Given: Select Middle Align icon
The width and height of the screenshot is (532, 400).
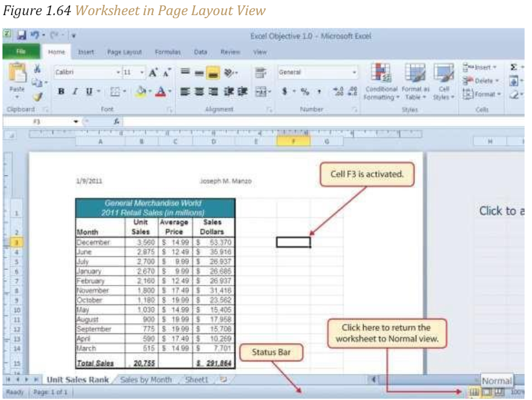Looking at the screenshot, I should [199, 72].
